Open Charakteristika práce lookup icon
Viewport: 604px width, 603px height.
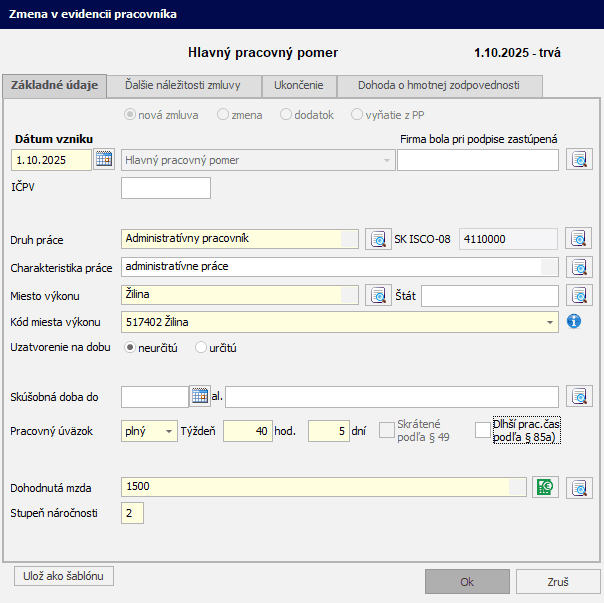(579, 267)
